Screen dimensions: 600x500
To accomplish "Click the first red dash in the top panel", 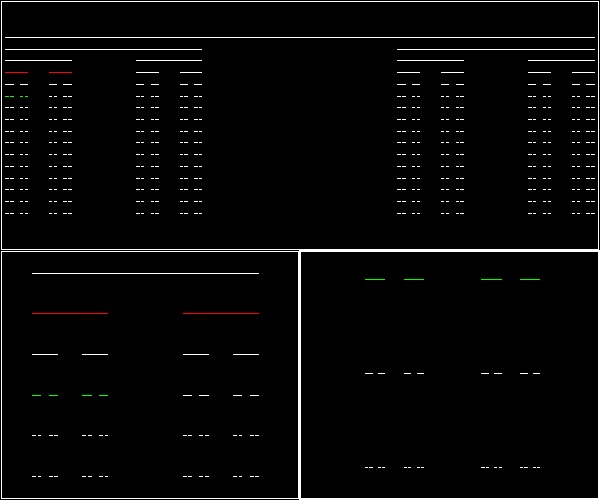I will coord(16,73).
